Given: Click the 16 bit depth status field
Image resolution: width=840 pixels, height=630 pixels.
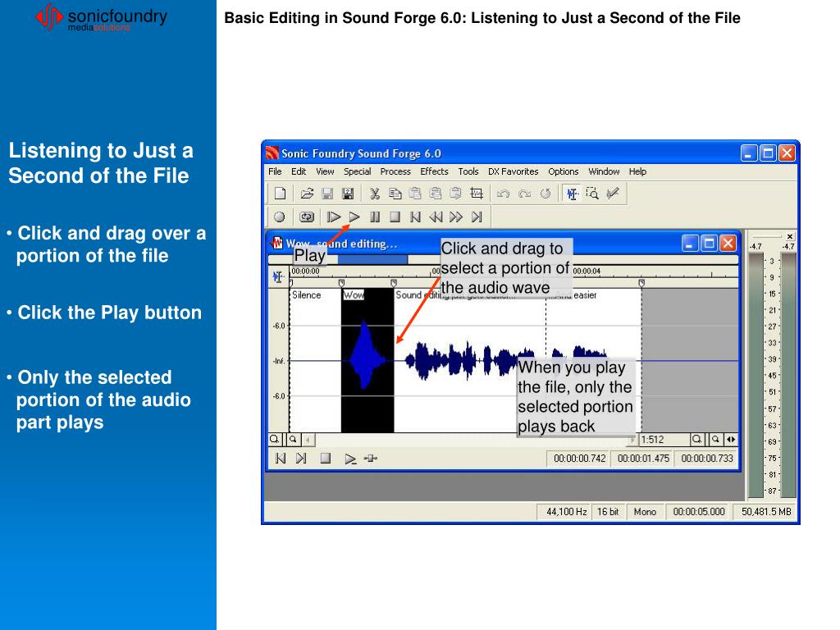Looking at the screenshot, I should point(608,512).
